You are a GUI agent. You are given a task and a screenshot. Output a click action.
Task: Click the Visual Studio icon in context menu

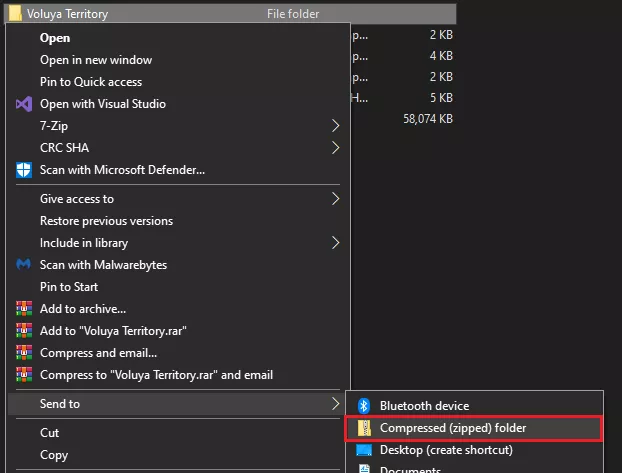(24, 104)
